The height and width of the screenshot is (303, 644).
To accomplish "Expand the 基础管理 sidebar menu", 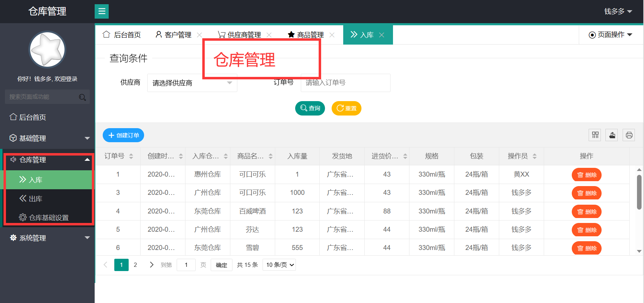I will click(x=47, y=138).
